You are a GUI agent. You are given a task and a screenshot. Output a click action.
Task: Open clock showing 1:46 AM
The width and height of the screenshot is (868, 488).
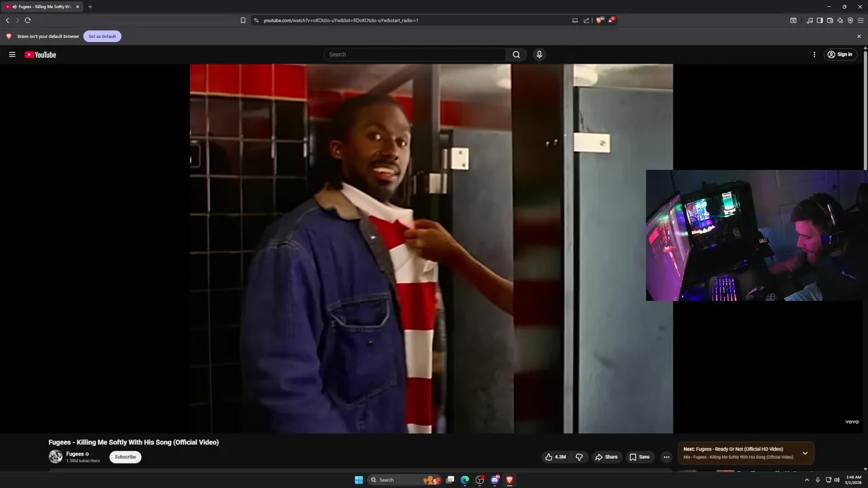[853, 480]
